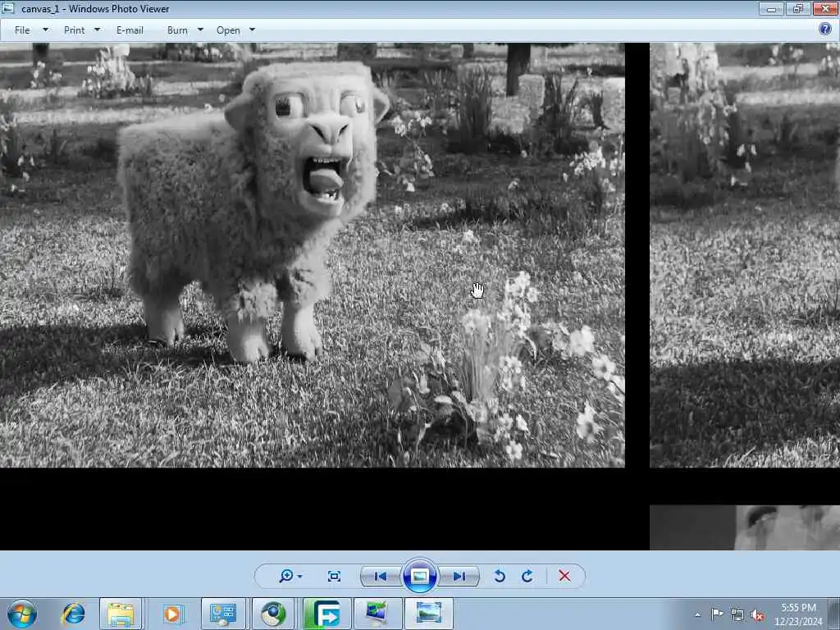Expand the Open dropdown arrow
The width and height of the screenshot is (840, 630).
click(253, 30)
